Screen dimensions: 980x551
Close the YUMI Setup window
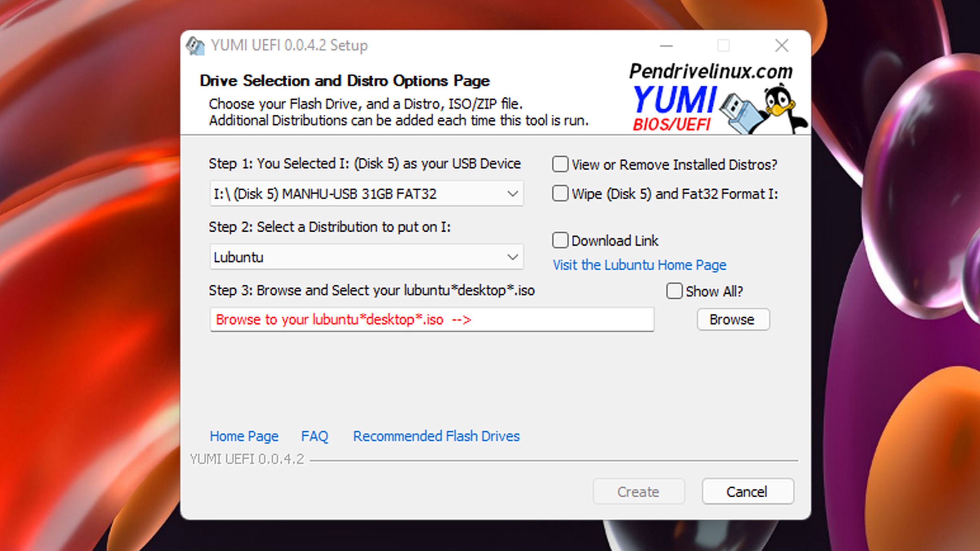click(781, 46)
